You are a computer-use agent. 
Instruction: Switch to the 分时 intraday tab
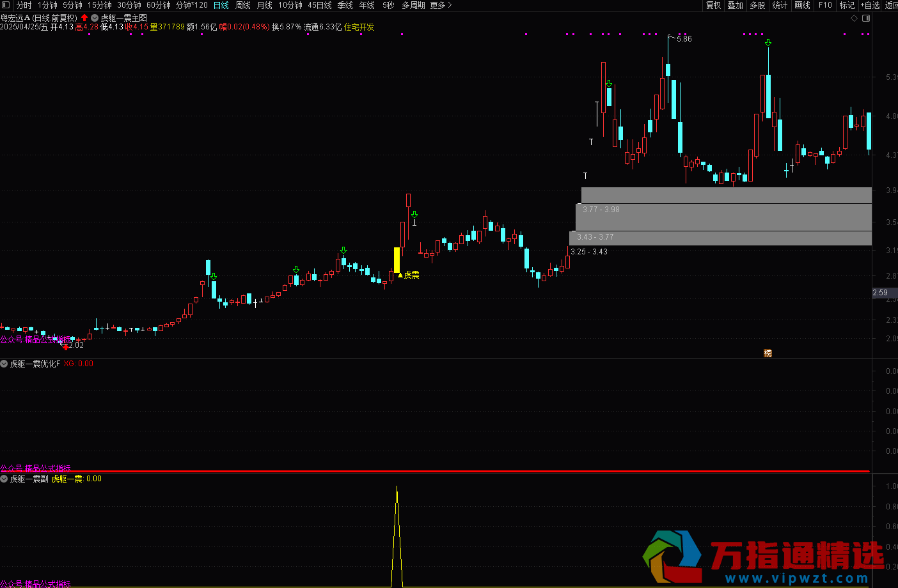(x=24, y=5)
